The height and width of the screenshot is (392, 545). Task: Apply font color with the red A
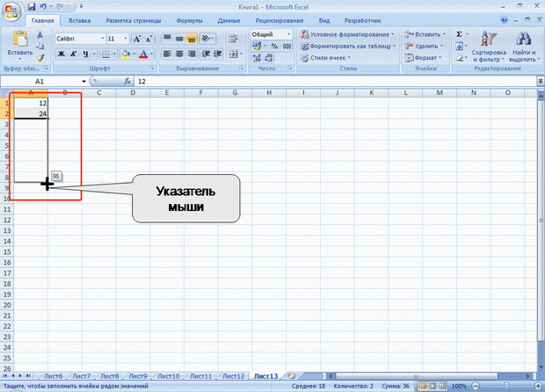click(x=143, y=54)
